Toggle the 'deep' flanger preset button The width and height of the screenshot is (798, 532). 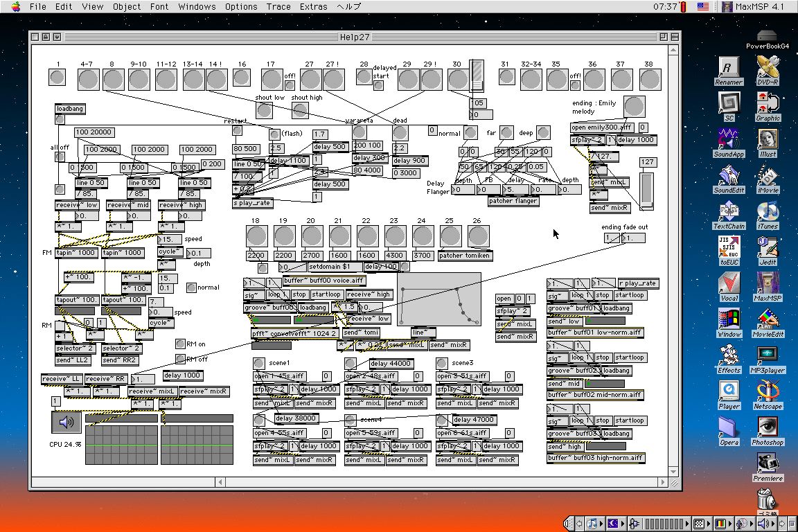click(543, 133)
